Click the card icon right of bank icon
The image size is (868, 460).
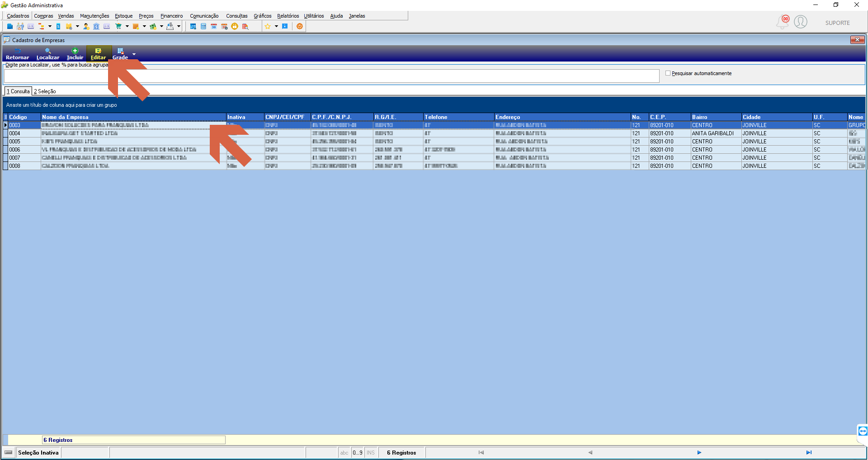[107, 27]
